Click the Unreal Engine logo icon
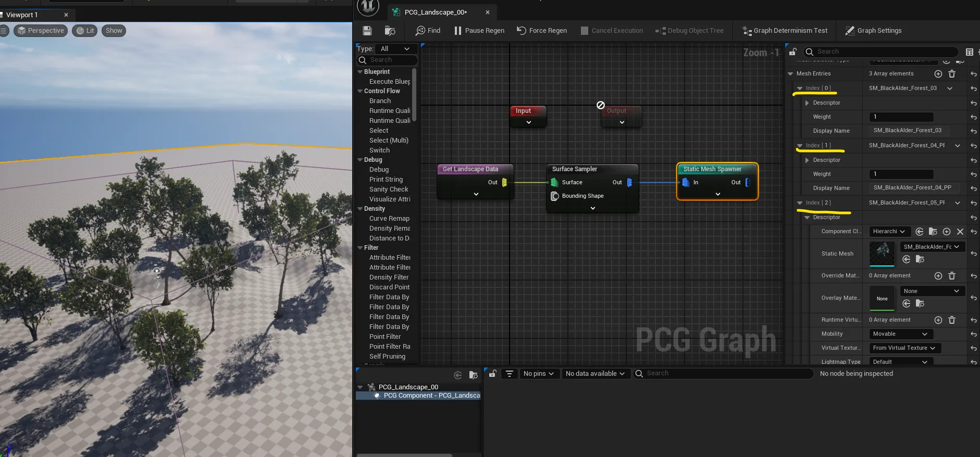Image resolution: width=980 pixels, height=457 pixels. tap(368, 6)
